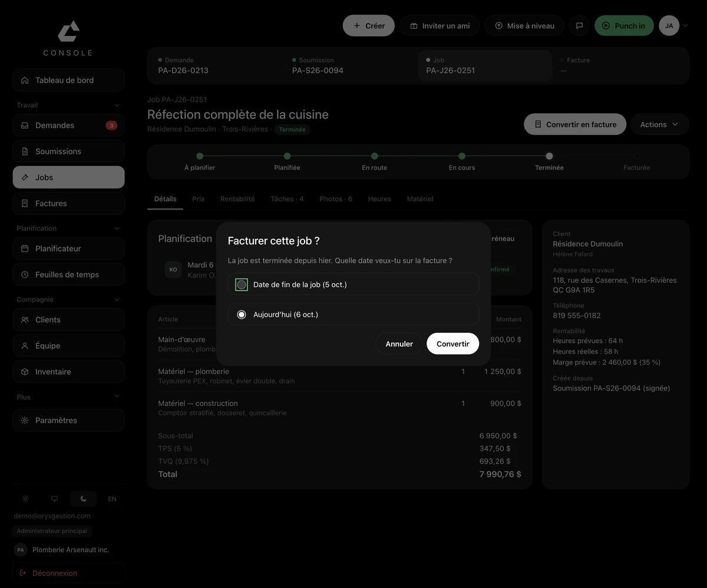Switch to light theme sun icon
The width and height of the screenshot is (707, 588).
[25, 498]
